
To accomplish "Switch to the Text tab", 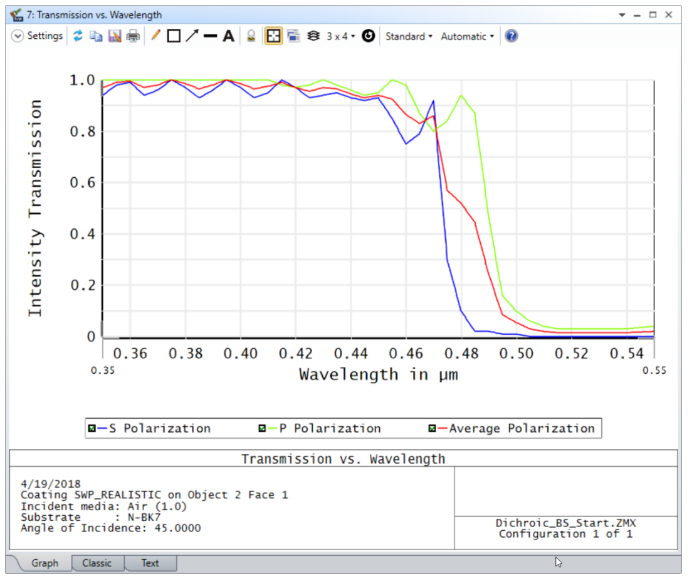I will point(149,563).
